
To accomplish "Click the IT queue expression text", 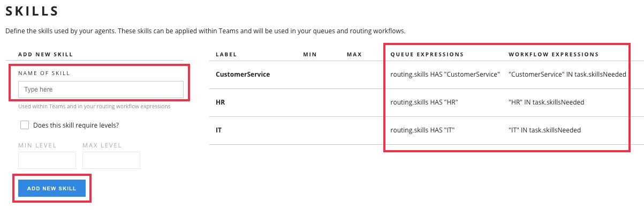I will [x=423, y=130].
